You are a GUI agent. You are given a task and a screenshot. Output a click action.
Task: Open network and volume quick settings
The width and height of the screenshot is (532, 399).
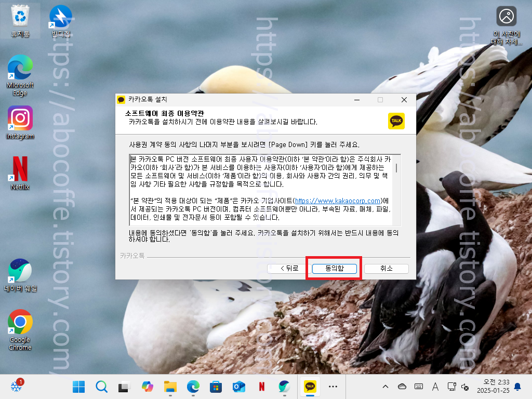458,387
